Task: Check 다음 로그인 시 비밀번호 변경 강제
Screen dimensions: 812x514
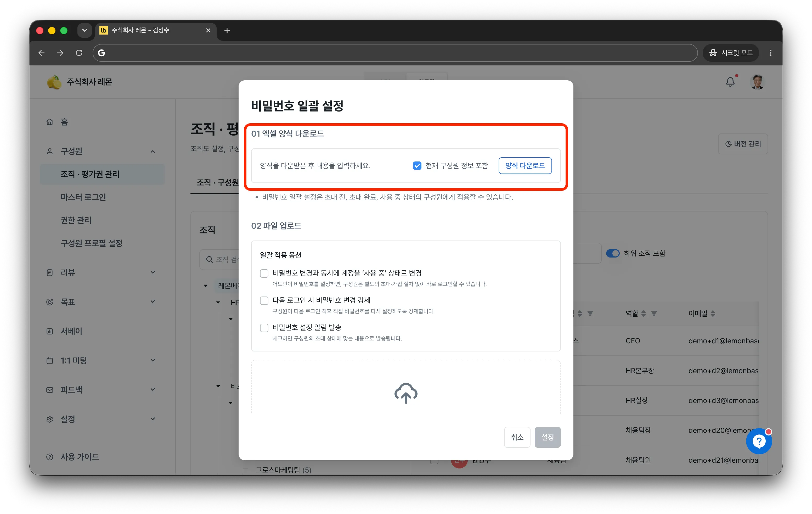Action: click(264, 300)
